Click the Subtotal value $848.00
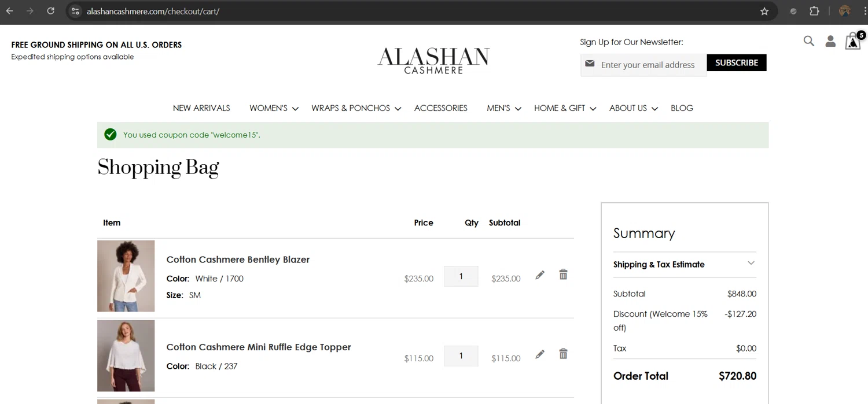Viewport: 868px width, 404px height. coord(742,294)
